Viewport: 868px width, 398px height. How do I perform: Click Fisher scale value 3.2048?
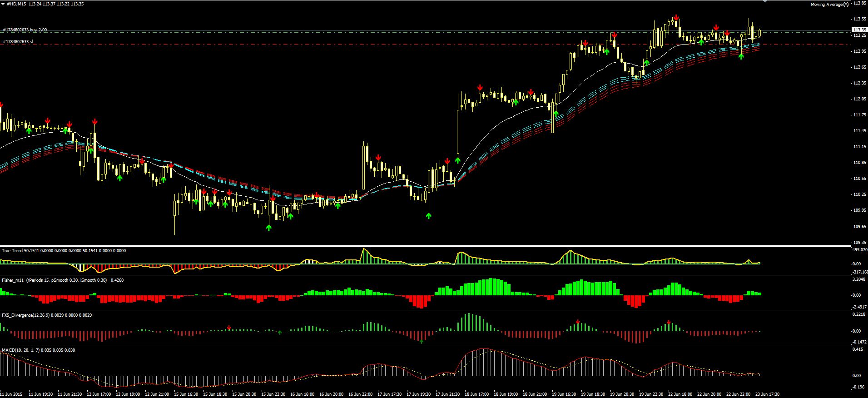[859, 279]
